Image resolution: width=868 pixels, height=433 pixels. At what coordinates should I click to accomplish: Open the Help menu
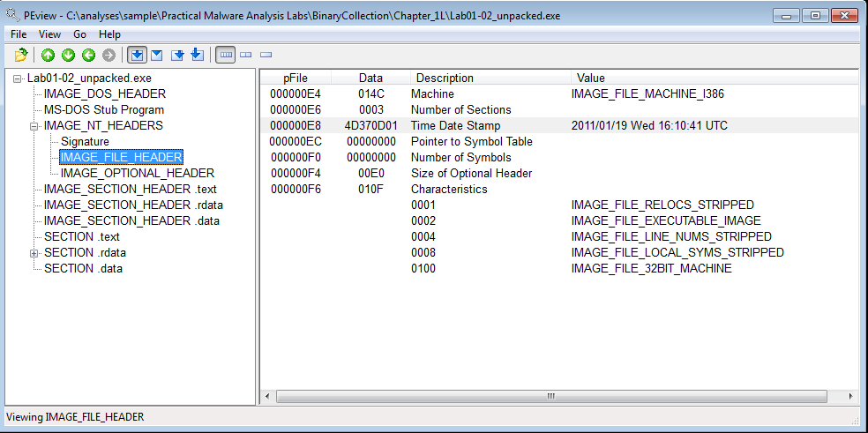[x=109, y=34]
